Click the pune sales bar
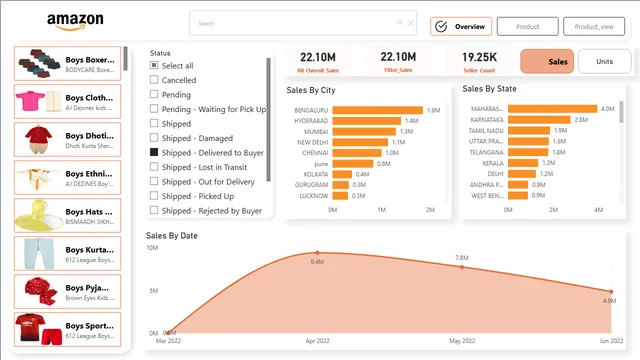The width and height of the screenshot is (640, 360). pos(353,164)
